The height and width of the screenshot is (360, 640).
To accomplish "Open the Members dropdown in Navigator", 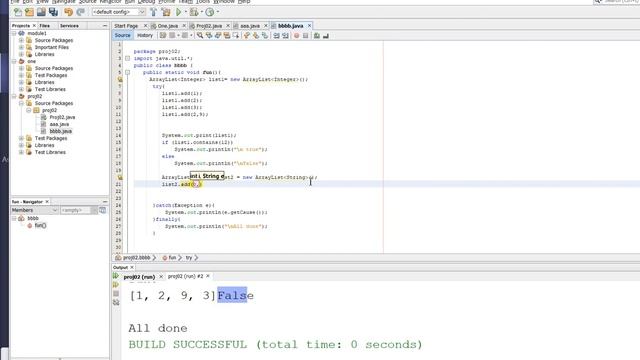I will coord(34,210).
